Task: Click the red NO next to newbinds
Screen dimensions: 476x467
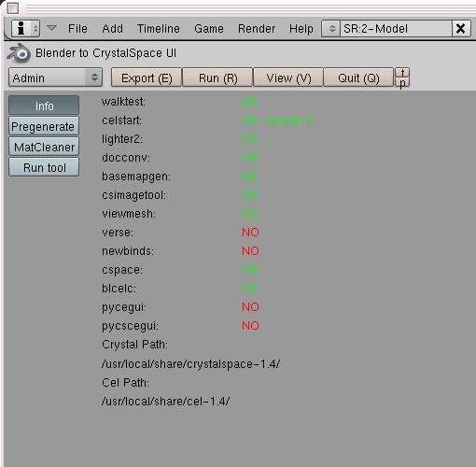Action: [x=250, y=251]
